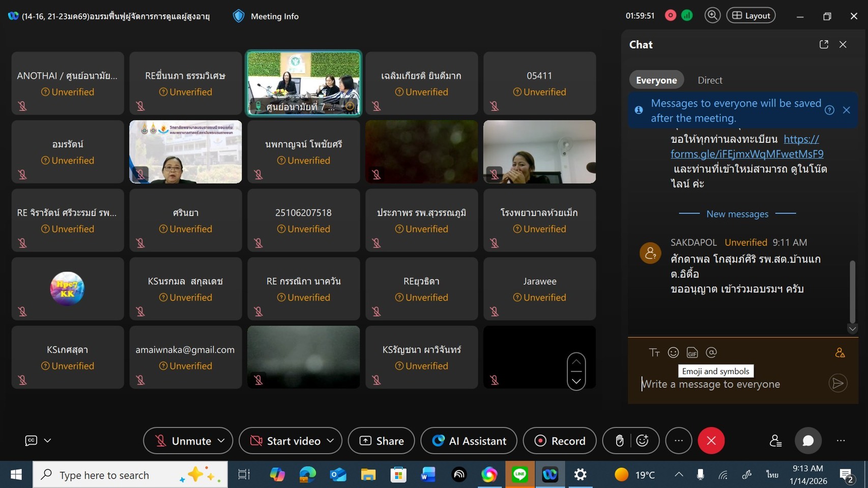Click the AI Assistant button

coord(469,441)
